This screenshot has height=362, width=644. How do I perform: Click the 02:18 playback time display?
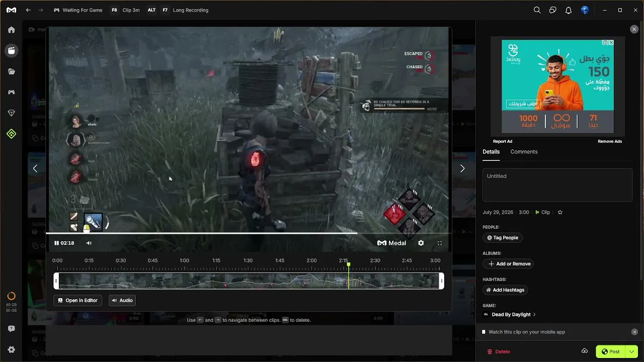click(67, 243)
